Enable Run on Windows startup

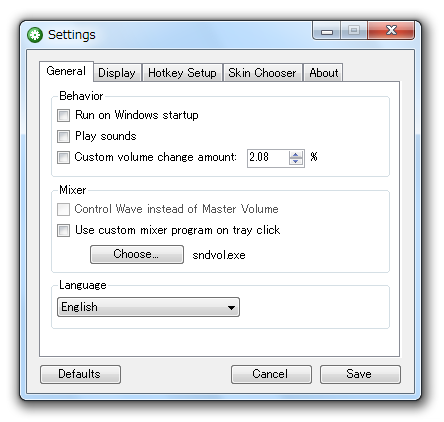point(63,116)
